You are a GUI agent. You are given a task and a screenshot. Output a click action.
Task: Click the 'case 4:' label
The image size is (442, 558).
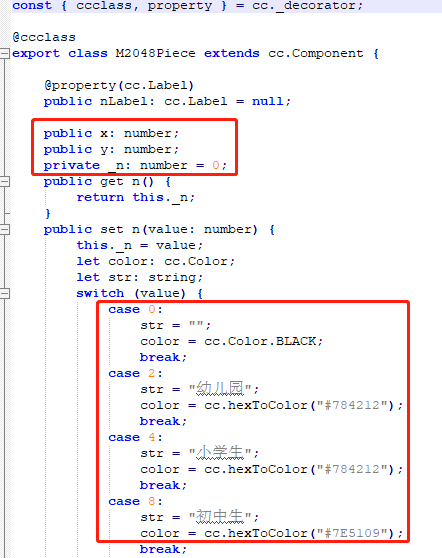[135, 438]
